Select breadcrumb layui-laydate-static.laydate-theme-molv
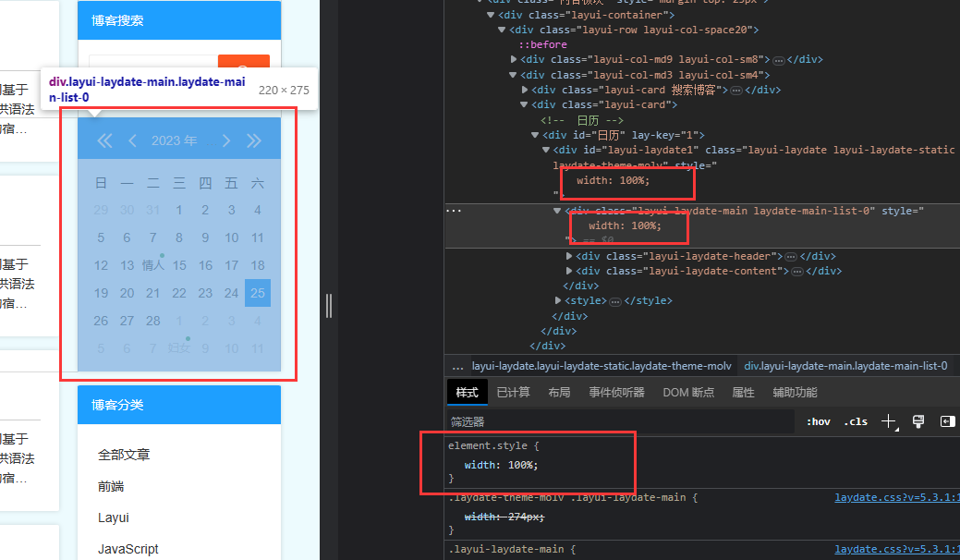The width and height of the screenshot is (960, 560). pyautogui.click(x=602, y=366)
